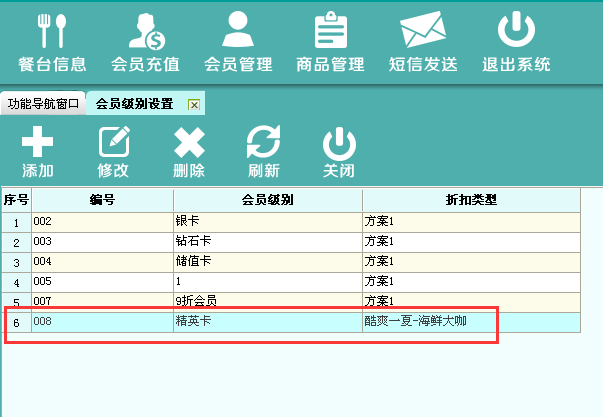Sort by the 编号 column header

[x=102, y=200]
